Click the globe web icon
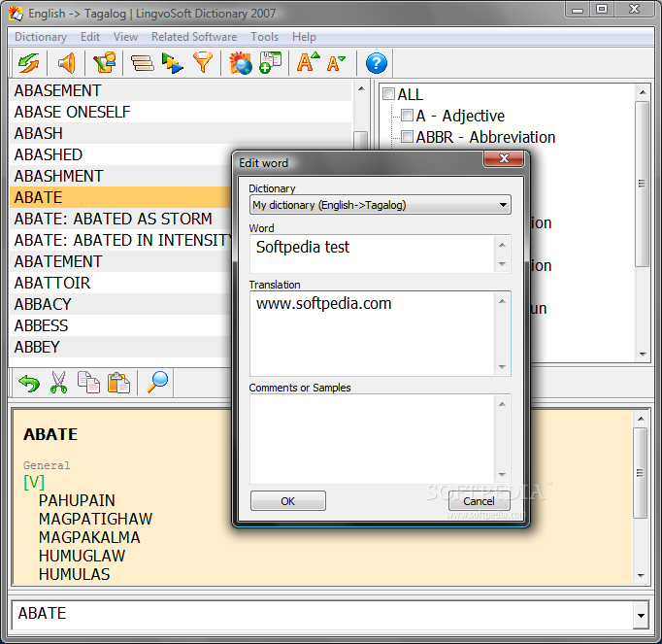This screenshot has width=662, height=644. point(240,63)
